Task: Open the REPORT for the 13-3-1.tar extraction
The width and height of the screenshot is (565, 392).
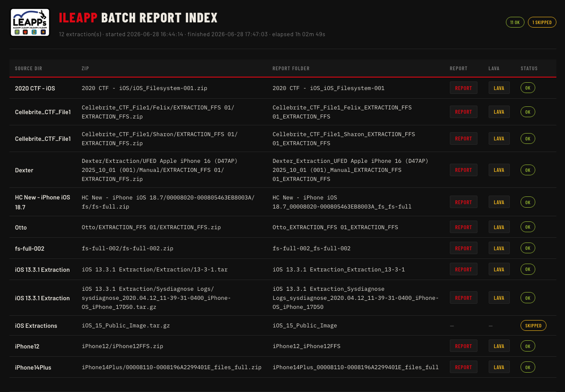Action: [x=464, y=269]
